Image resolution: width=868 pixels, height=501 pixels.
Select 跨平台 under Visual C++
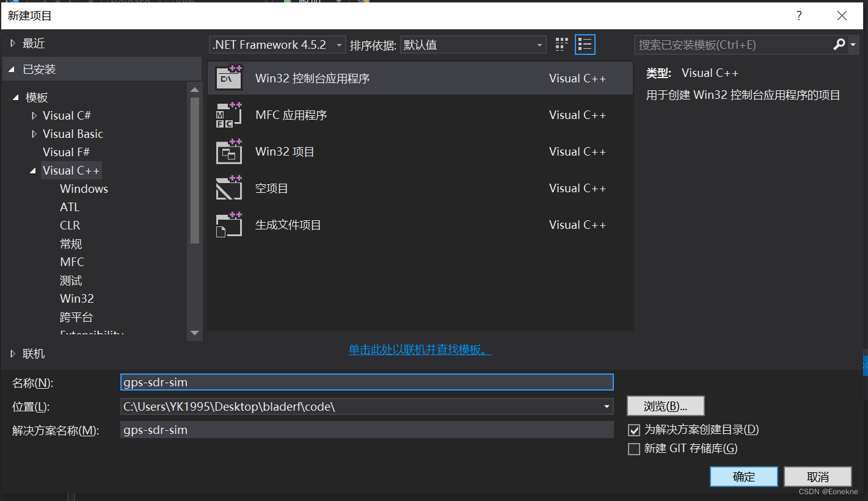[76, 317]
